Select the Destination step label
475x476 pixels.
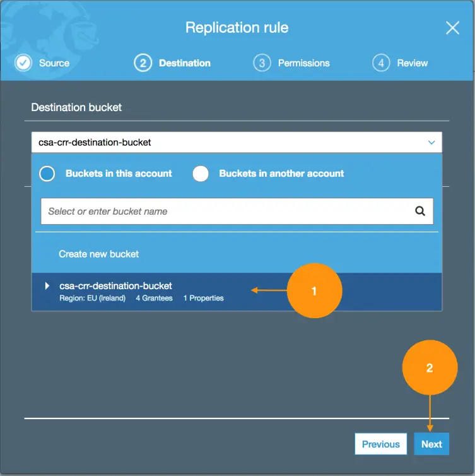coord(185,63)
